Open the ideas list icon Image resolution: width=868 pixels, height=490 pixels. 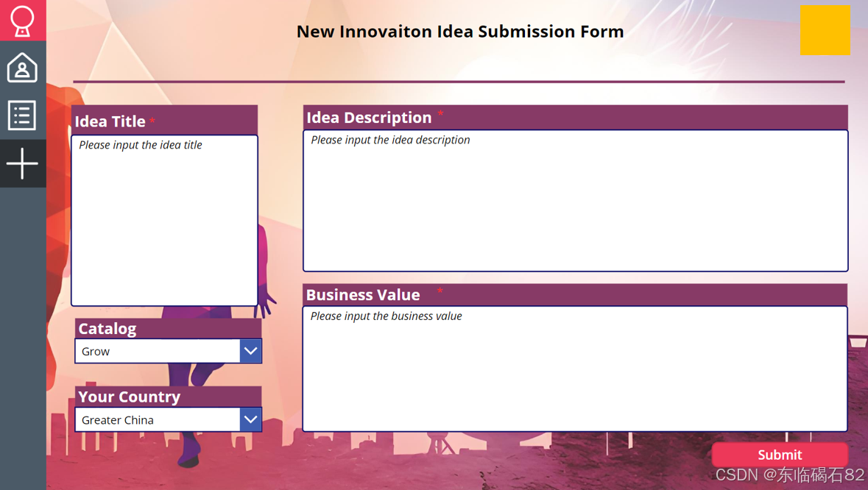(x=22, y=116)
